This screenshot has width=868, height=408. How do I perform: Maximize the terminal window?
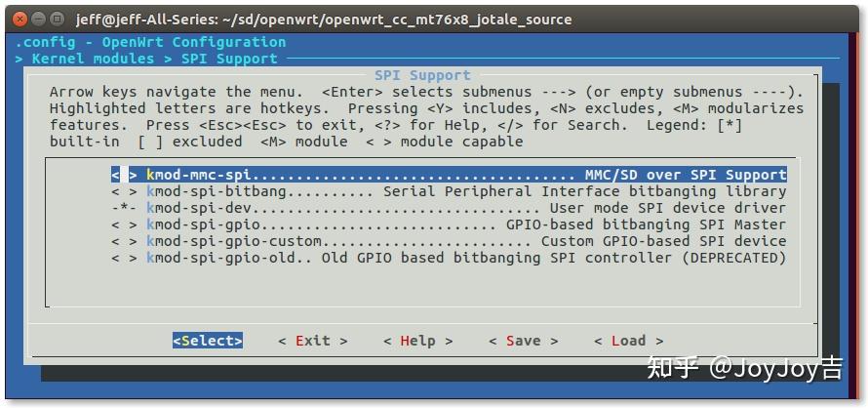57,20
